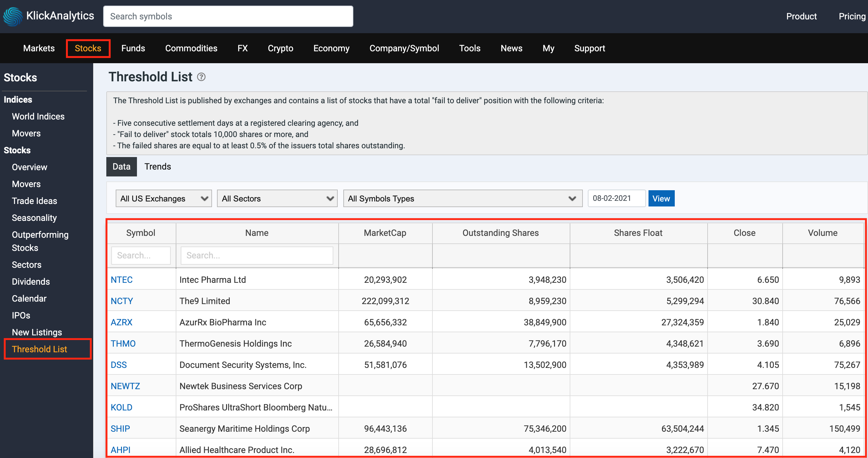Viewport: 868px width, 458px height.
Task: Click the KlickAnalytics swirl logo icon
Action: pos(13,16)
